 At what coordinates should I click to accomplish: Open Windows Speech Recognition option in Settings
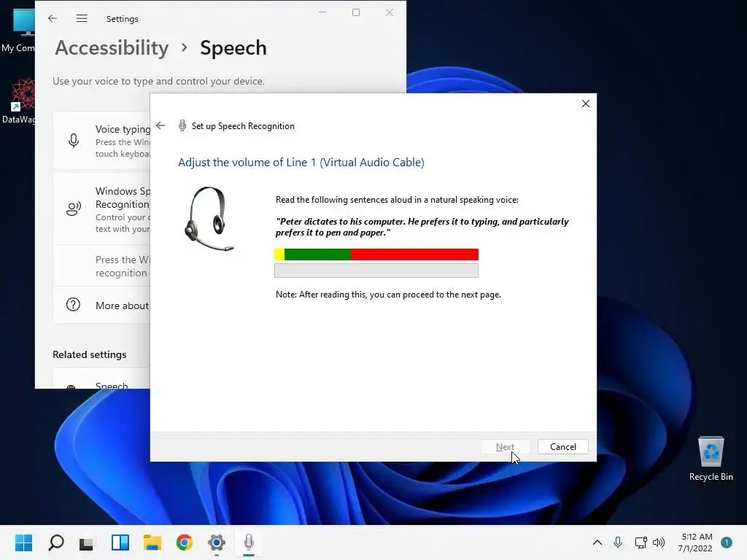click(x=102, y=209)
